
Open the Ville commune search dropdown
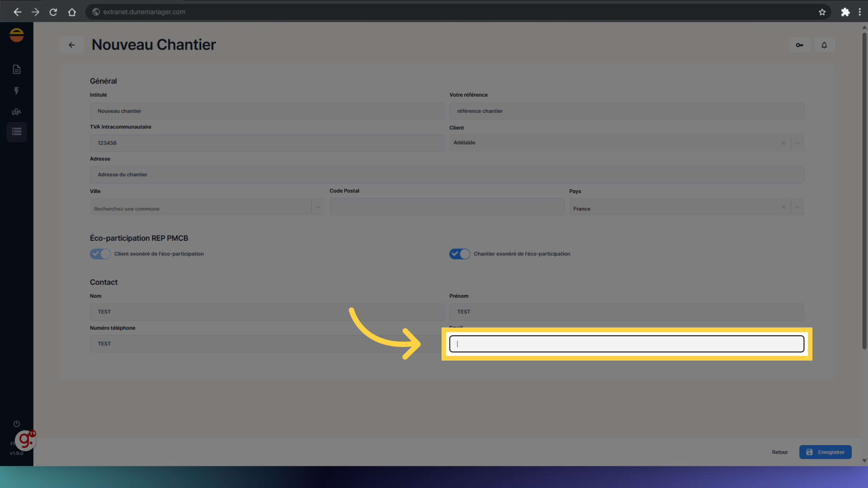coord(318,207)
